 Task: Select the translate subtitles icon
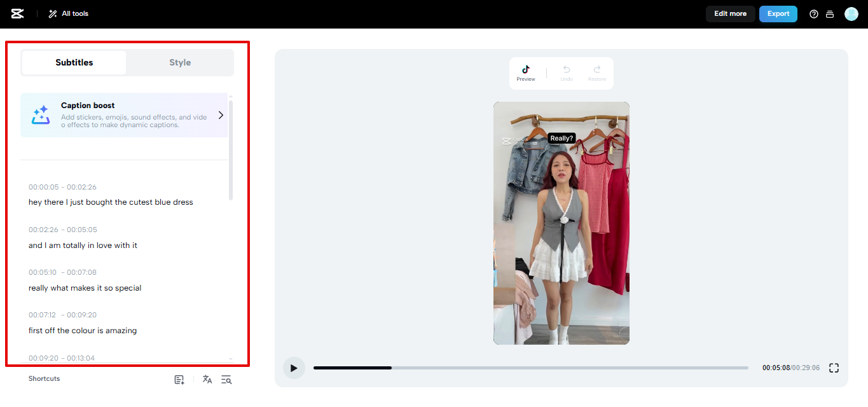(x=207, y=379)
